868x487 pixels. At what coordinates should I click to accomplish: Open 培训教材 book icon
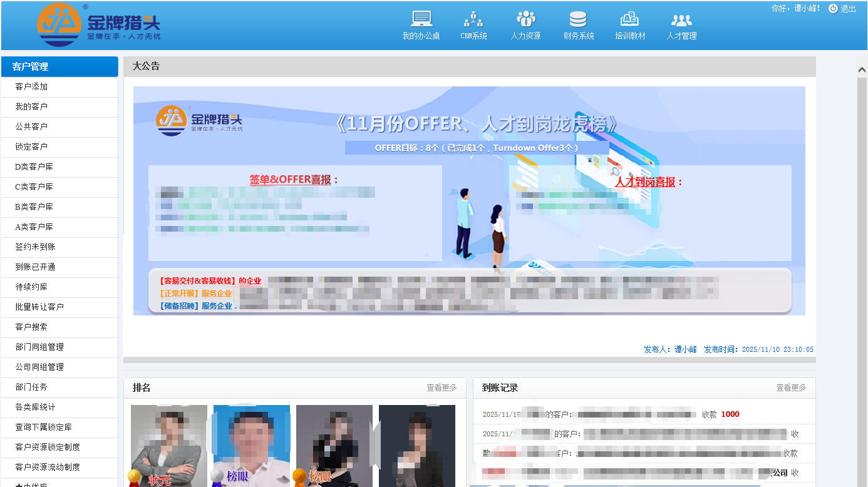pos(629,19)
